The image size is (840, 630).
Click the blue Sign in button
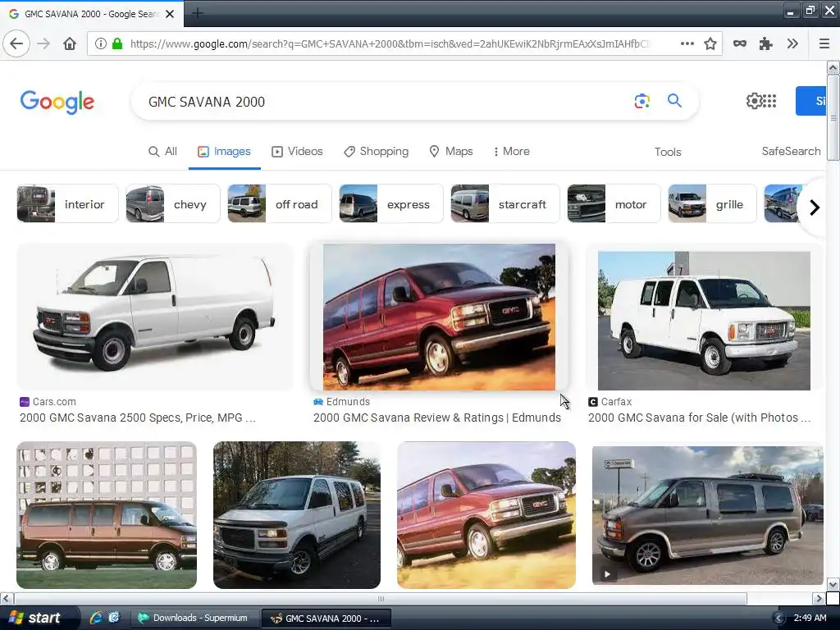pos(810,101)
